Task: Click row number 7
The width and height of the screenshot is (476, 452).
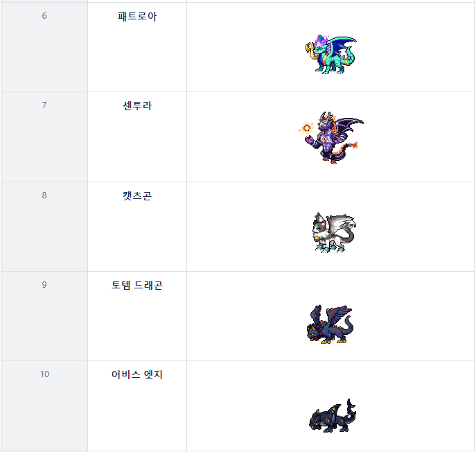Action: (x=44, y=105)
